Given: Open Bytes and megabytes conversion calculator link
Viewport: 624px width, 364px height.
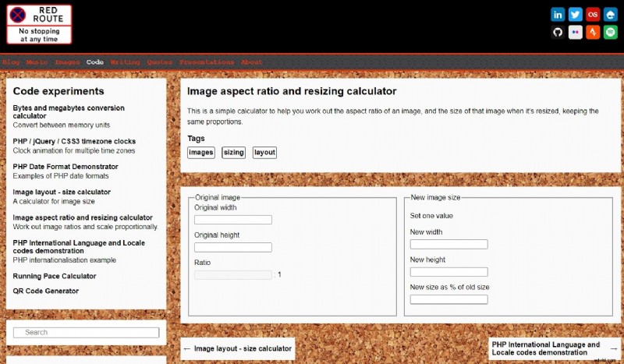Looking at the screenshot, I should point(69,111).
